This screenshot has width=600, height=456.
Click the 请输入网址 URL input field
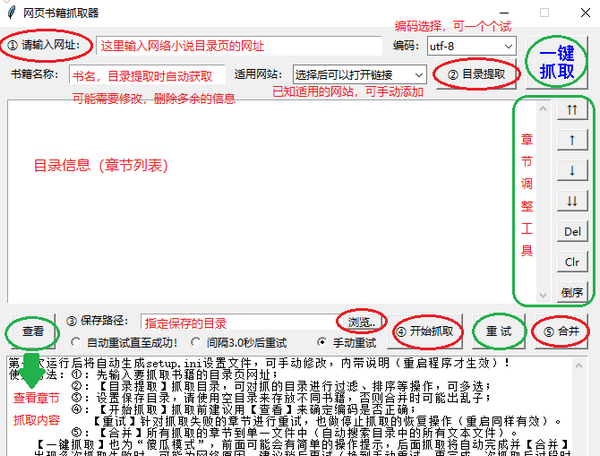pos(240,46)
